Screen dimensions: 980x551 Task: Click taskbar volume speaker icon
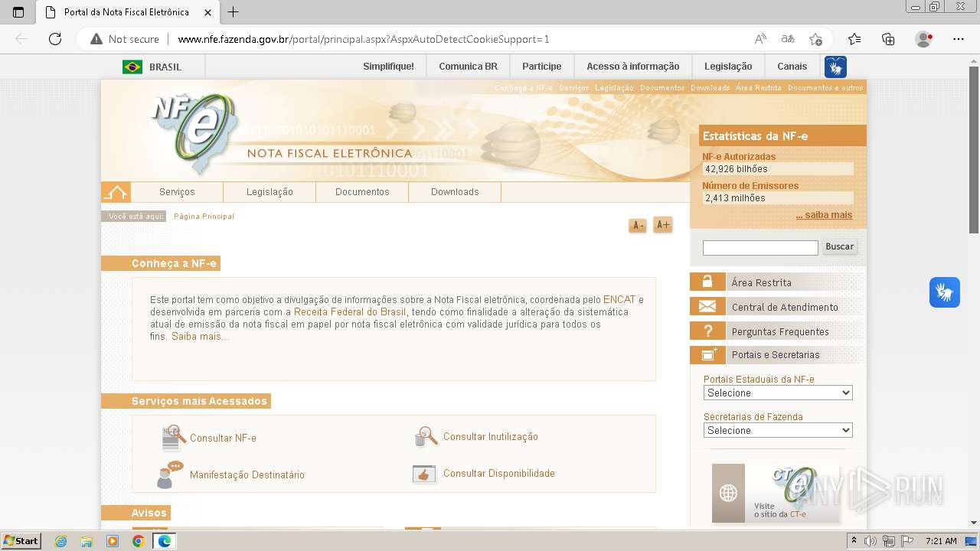pyautogui.click(x=871, y=541)
